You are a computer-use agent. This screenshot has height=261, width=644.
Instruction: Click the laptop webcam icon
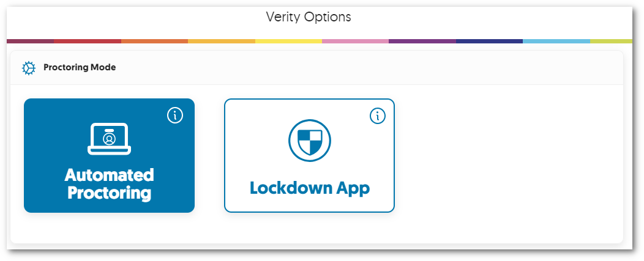[109, 139]
